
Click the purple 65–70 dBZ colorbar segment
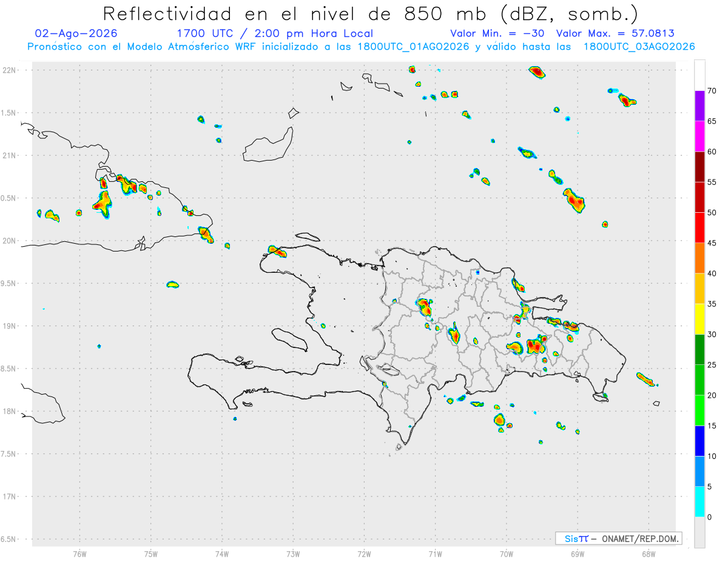(x=699, y=106)
